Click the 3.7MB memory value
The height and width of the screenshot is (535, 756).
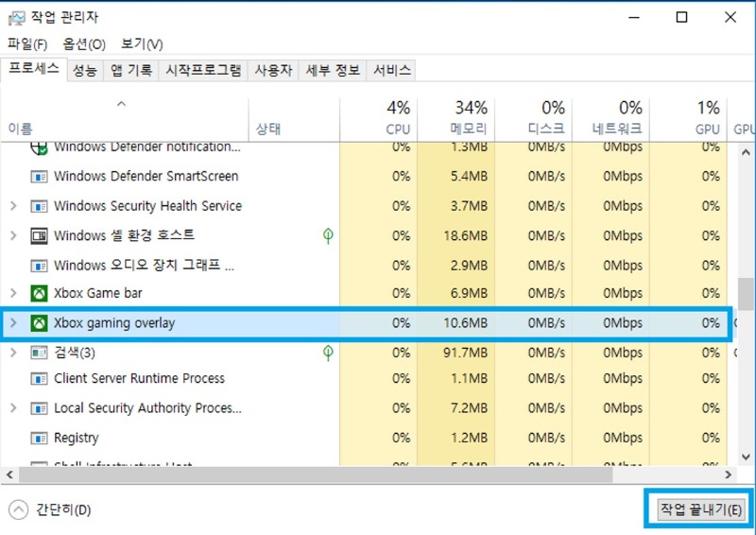tap(469, 206)
